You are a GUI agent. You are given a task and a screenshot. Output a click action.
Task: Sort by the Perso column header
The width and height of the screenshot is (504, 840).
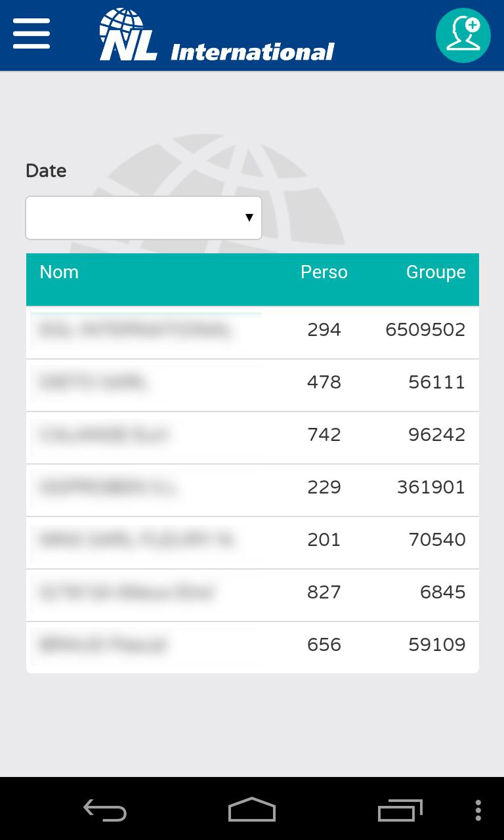pyautogui.click(x=324, y=272)
